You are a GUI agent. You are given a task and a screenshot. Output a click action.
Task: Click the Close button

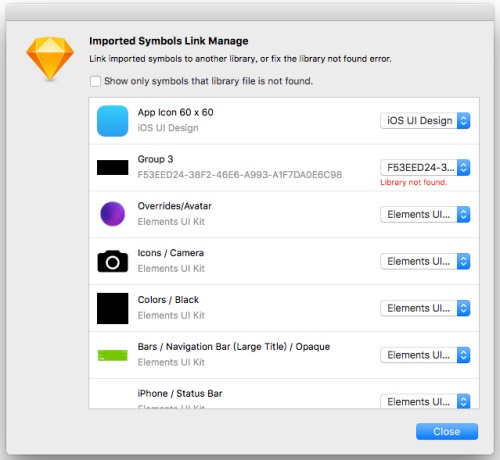pyautogui.click(x=447, y=431)
